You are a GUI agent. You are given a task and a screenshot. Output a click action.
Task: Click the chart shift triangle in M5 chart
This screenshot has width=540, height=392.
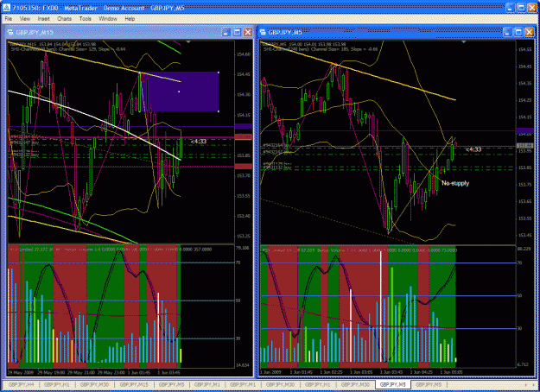464,42
